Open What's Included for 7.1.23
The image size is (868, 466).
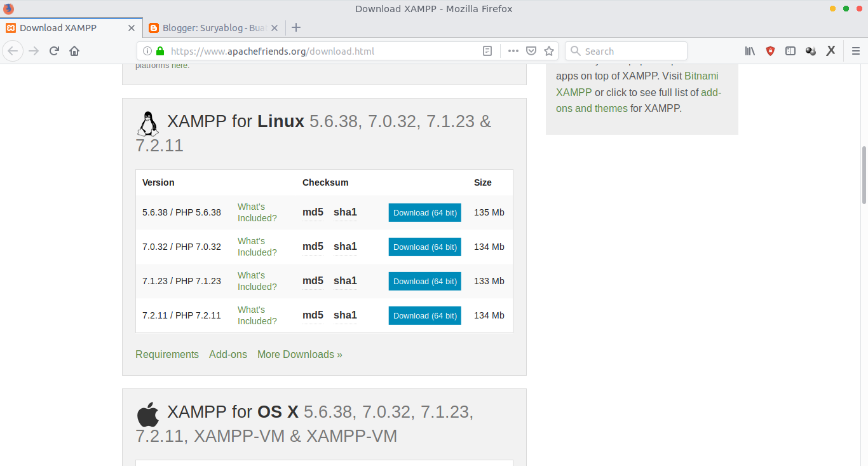pyautogui.click(x=257, y=281)
